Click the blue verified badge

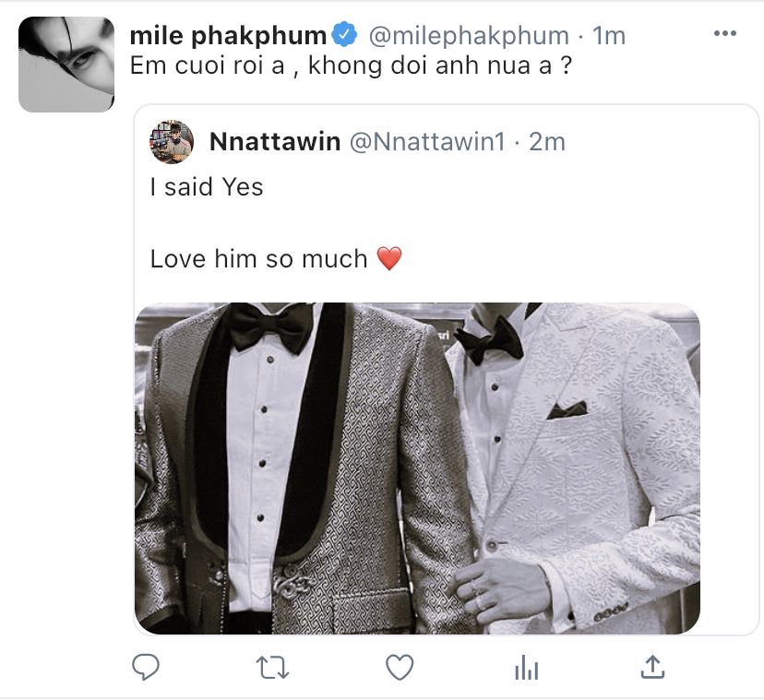345,36
